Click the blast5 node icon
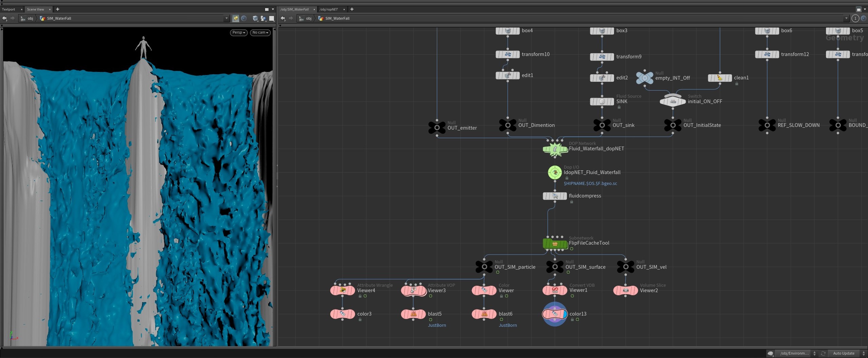Viewport: 868px width, 358px height. pos(413,314)
